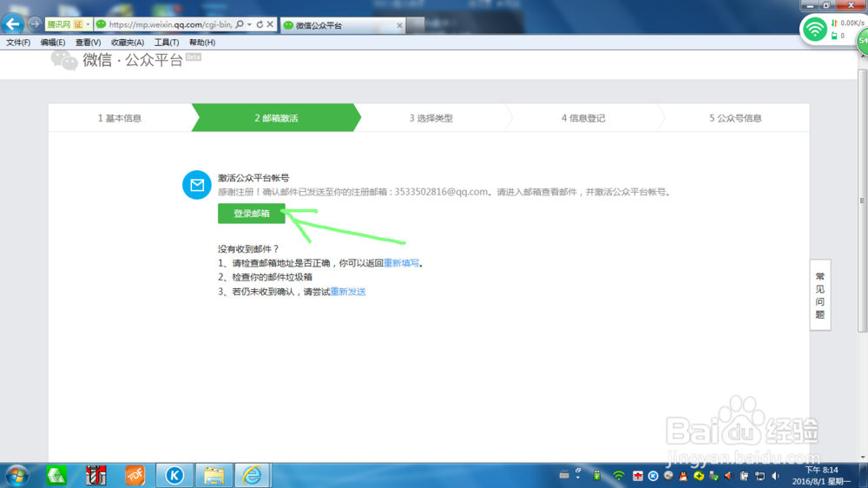Viewport: 868px width, 488px height.
Task: Click the speaker volume tray icon
Action: point(775,476)
